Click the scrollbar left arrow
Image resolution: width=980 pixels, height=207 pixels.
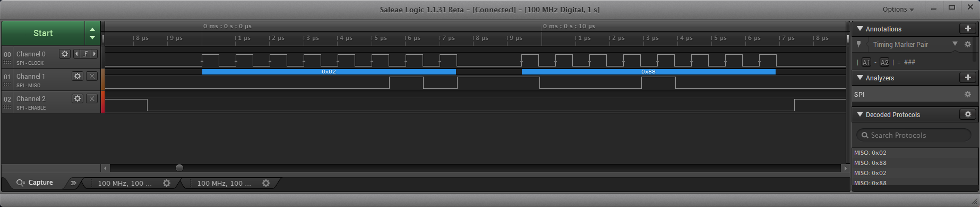tap(106, 168)
